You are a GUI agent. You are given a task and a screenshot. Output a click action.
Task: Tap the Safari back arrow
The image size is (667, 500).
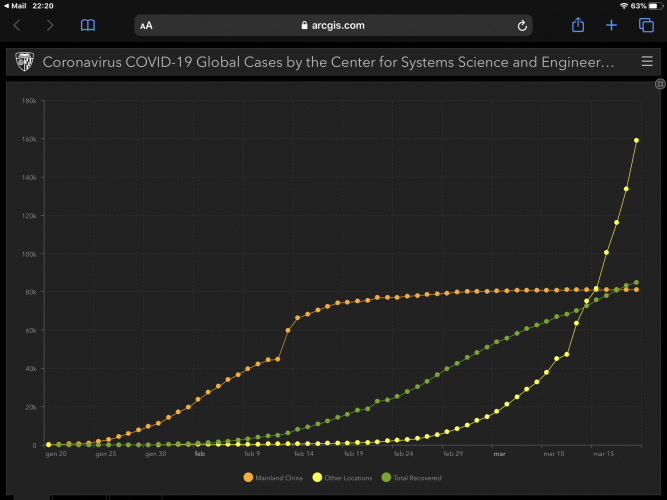pos(17,25)
